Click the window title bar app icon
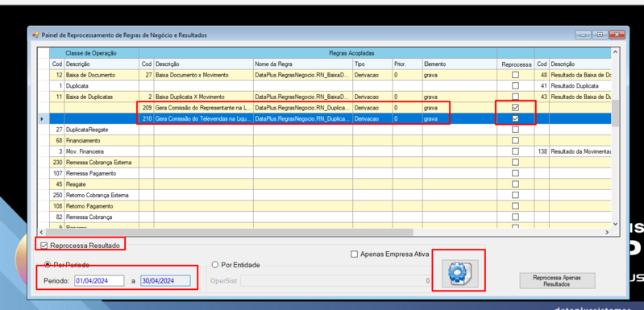The height and width of the screenshot is (310, 644). click(x=35, y=35)
